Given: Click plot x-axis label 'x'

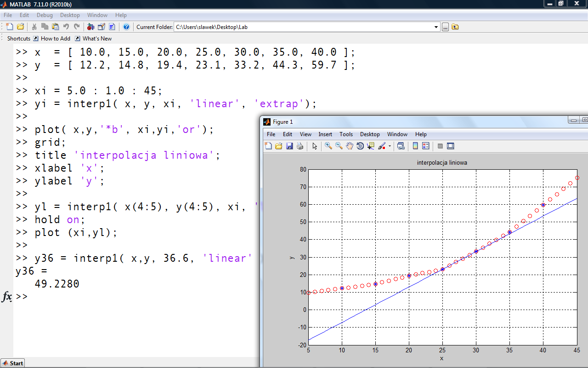Looking at the screenshot, I should [x=441, y=358].
